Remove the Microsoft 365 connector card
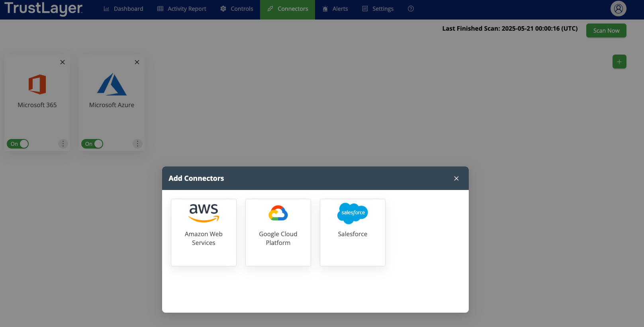Screen dimensions: 644x327 (x=63, y=62)
